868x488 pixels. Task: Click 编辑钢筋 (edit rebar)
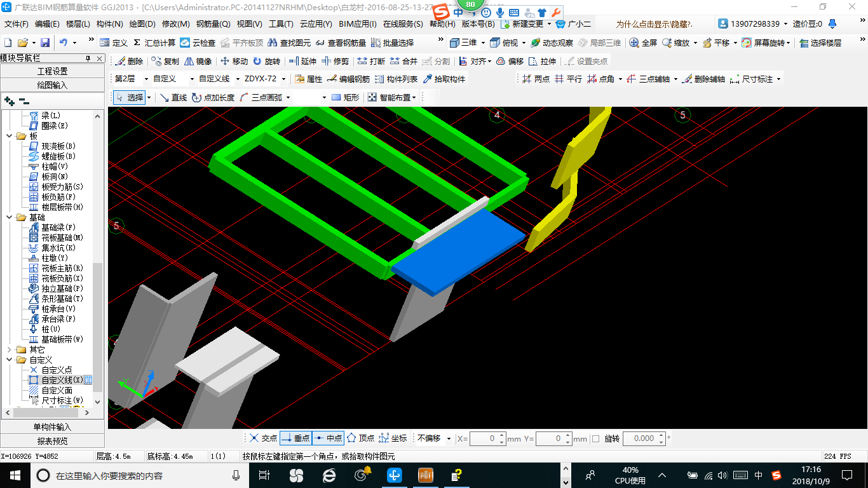click(349, 79)
